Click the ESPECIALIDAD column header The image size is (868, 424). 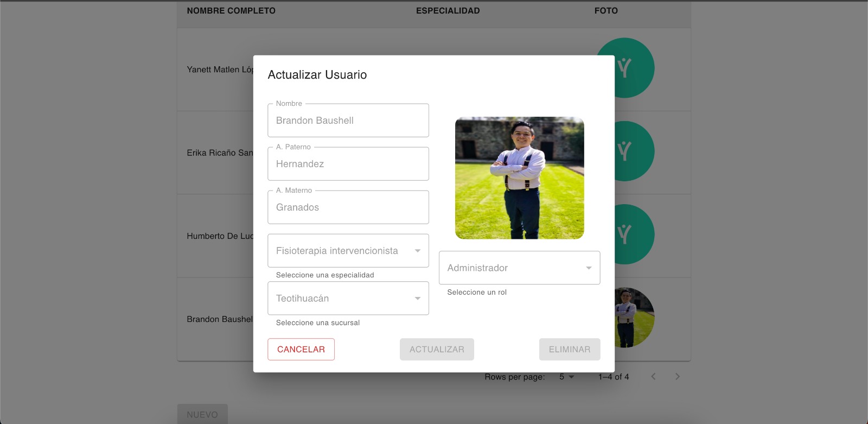[x=448, y=10]
